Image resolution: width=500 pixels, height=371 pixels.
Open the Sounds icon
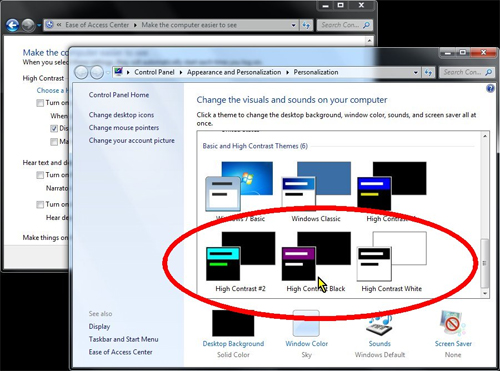coord(379,324)
